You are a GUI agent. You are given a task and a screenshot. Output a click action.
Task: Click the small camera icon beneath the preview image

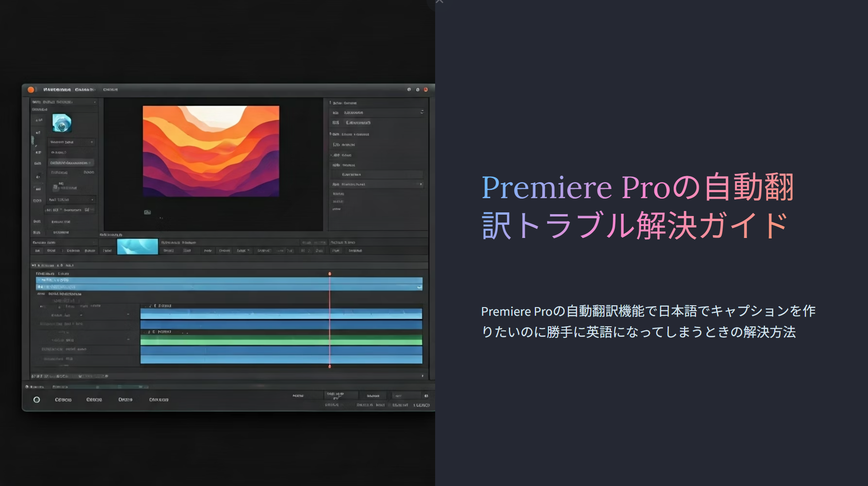coord(147,212)
